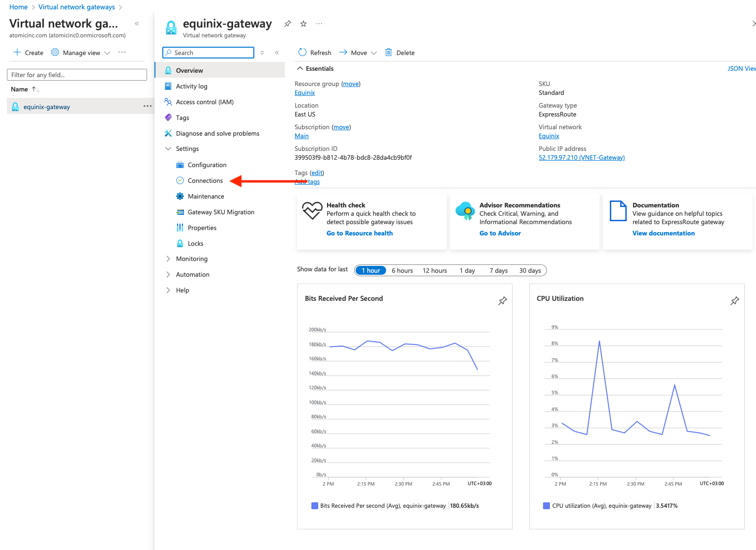Click the Home breadcrumb link

(x=18, y=7)
